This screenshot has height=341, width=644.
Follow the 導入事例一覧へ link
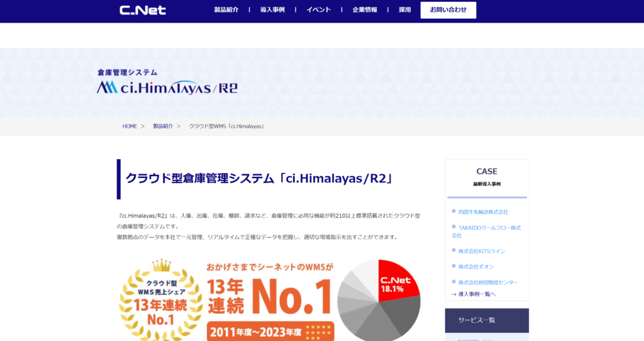tap(473, 294)
